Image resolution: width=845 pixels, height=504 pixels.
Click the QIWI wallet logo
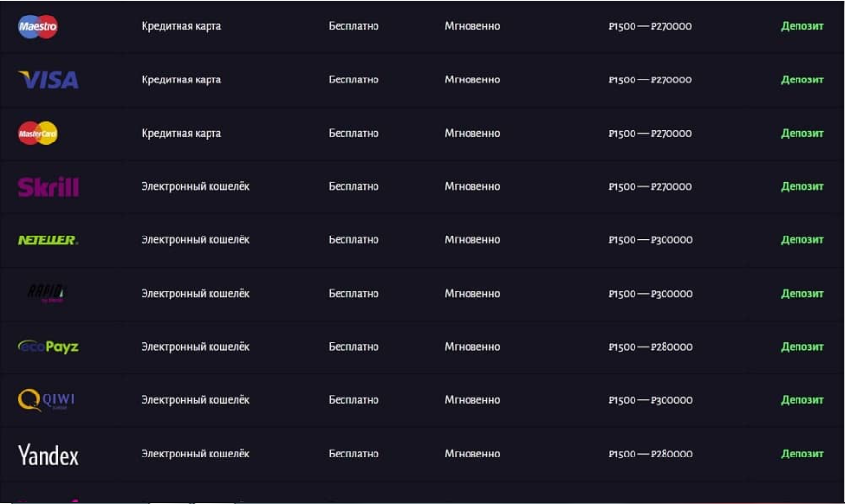pos(47,399)
